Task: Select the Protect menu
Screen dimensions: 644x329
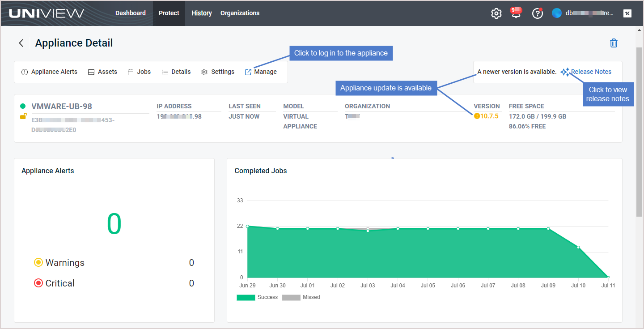Action: [x=169, y=13]
